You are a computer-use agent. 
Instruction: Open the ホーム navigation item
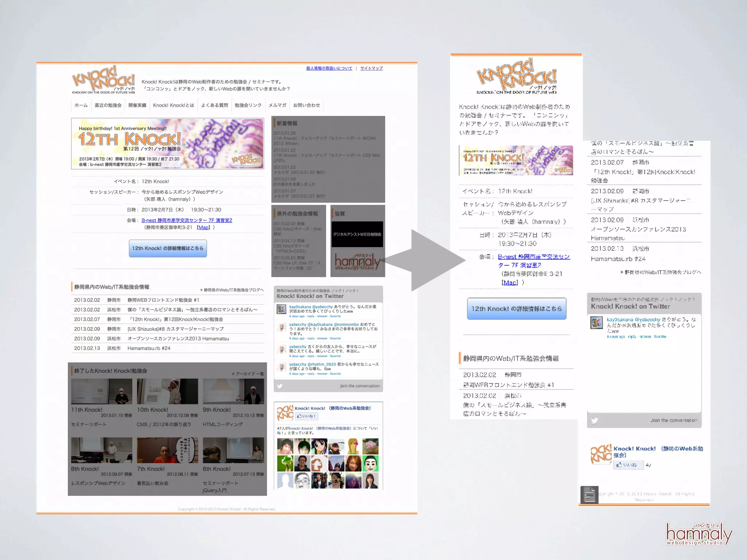point(81,105)
